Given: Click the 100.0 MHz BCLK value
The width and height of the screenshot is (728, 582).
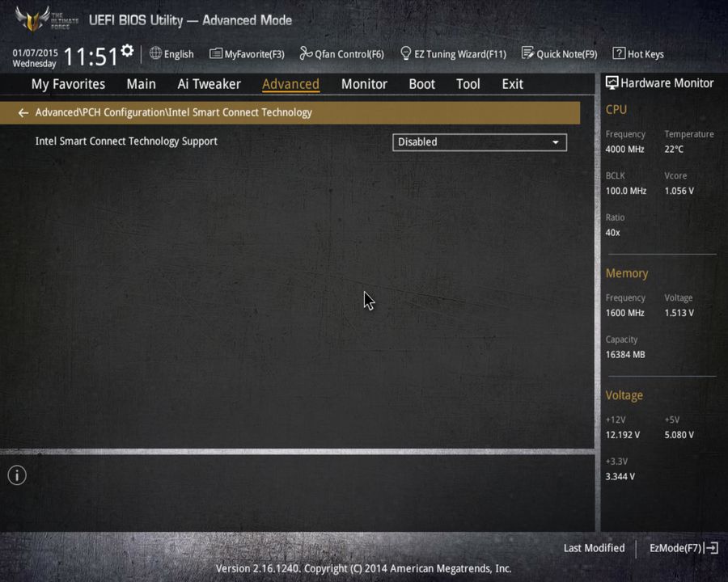Looking at the screenshot, I should pyautogui.click(x=626, y=191).
